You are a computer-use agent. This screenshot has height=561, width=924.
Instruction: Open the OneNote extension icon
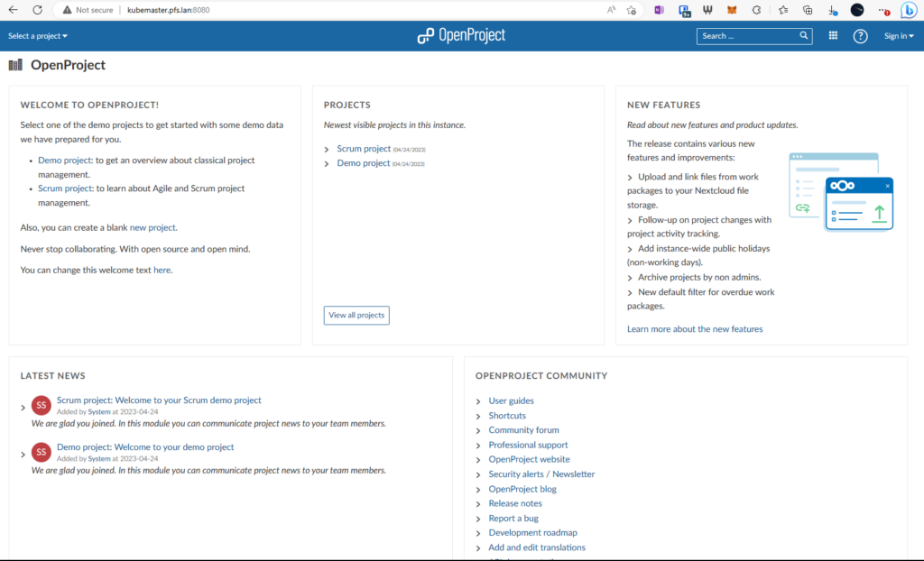(659, 10)
